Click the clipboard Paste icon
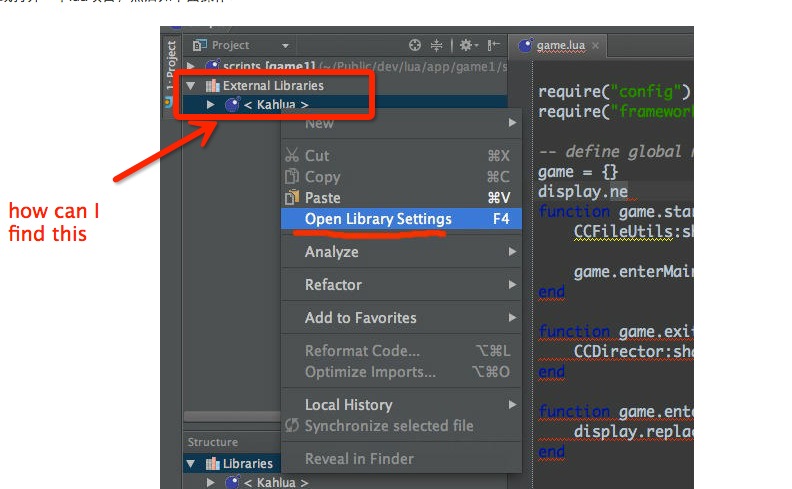792x489 pixels. (292, 198)
